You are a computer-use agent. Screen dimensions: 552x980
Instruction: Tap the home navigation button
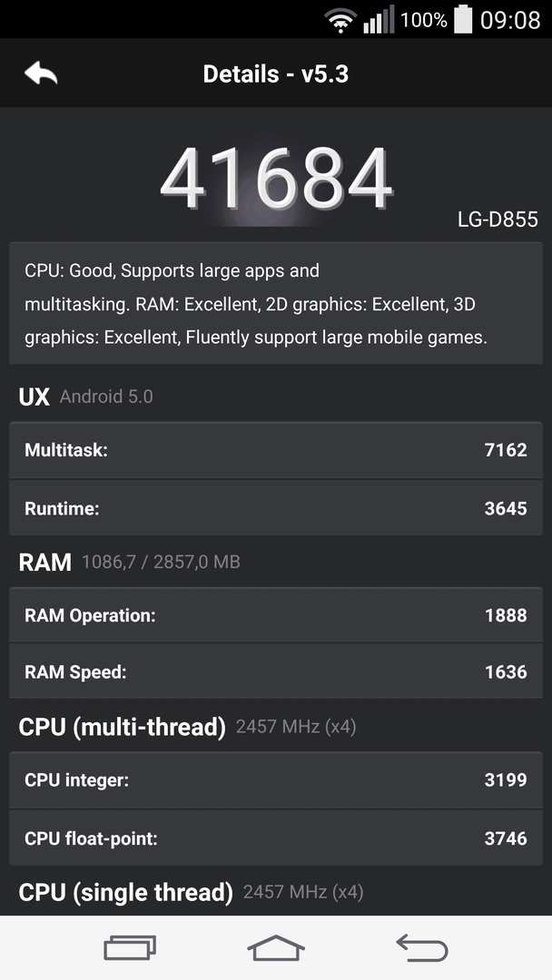click(276, 947)
